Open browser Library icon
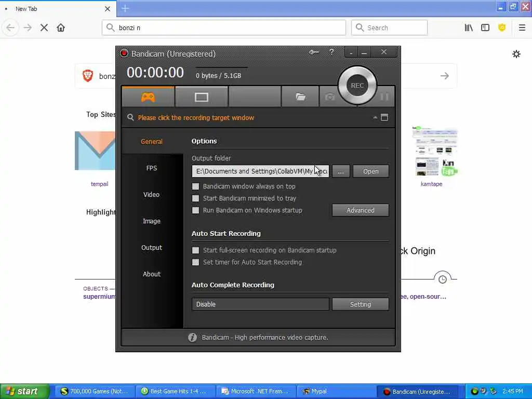 point(469,28)
